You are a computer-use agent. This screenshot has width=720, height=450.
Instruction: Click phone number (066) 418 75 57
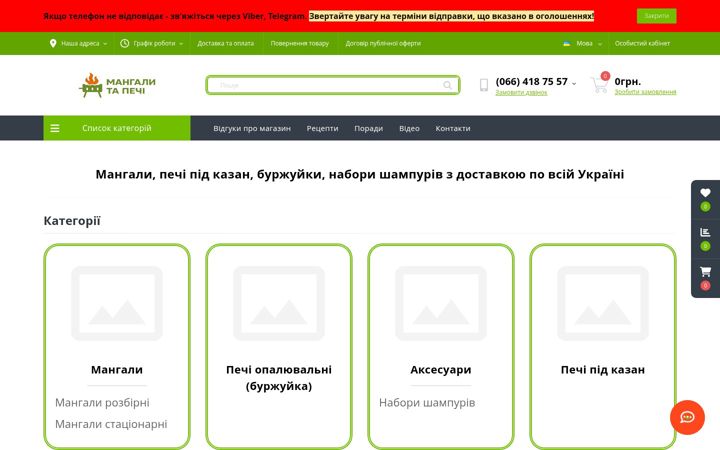(x=532, y=82)
